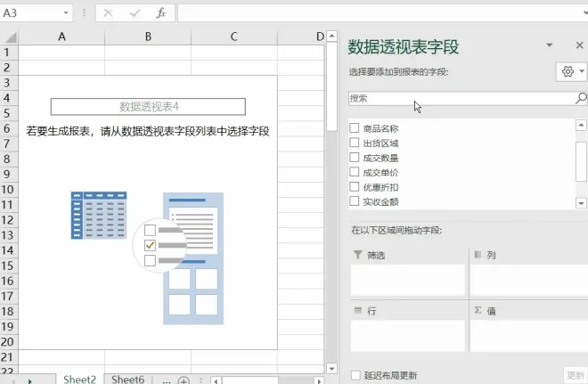
Task: Click the Σ 值 values area box
Action: point(528,336)
